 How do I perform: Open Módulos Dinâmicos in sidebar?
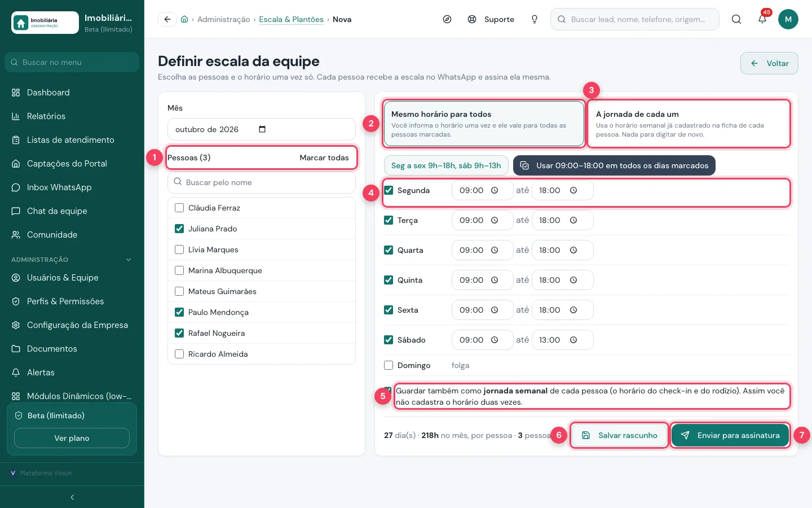[x=72, y=396]
